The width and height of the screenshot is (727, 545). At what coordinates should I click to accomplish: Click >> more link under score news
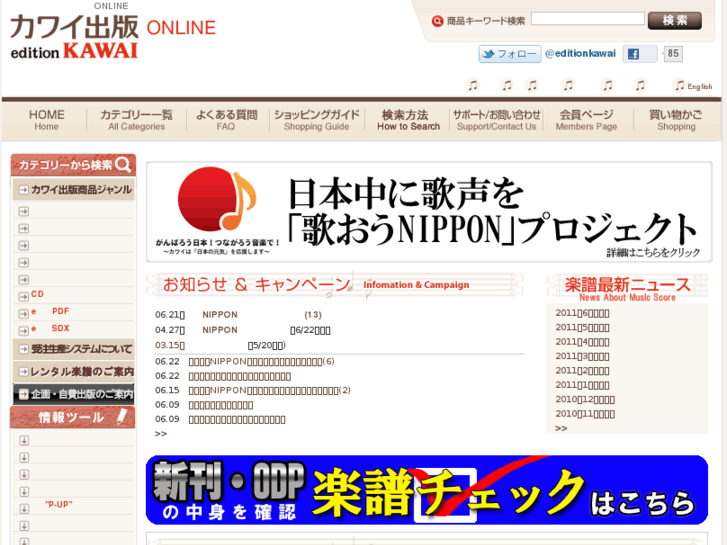[x=561, y=429]
